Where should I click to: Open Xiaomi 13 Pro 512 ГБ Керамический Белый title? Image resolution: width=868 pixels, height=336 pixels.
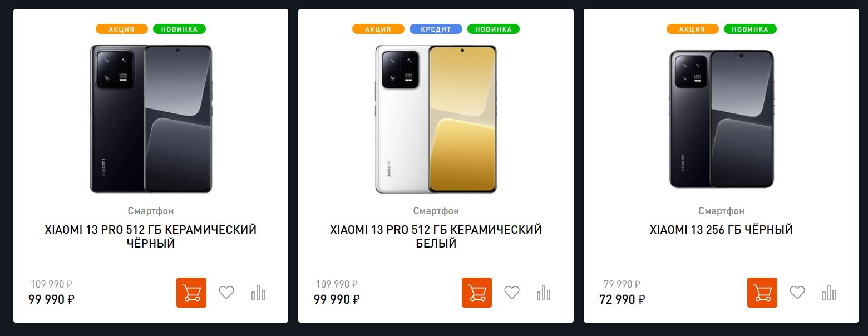click(436, 236)
